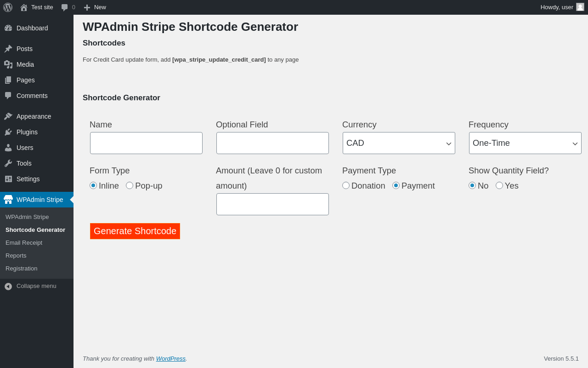Screen dimensions: 588x368
Task: Click the Settings sliders icon
Action: click(x=8, y=179)
